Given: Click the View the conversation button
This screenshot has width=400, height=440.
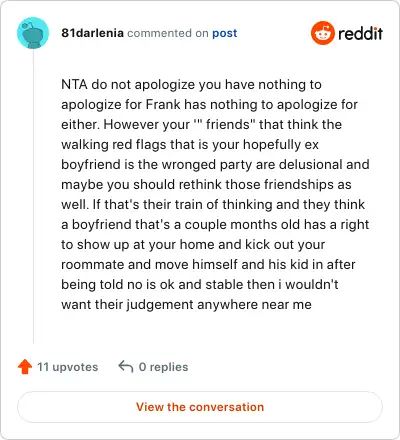Looking at the screenshot, I should [200, 407].
